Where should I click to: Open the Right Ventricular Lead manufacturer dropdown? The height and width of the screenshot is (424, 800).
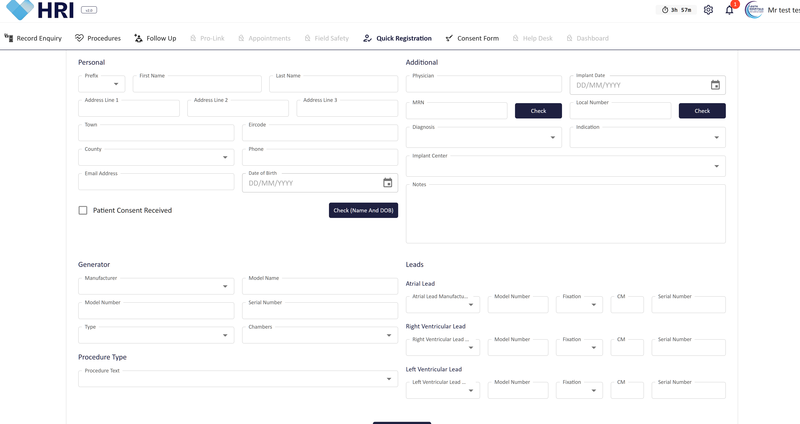pyautogui.click(x=443, y=347)
